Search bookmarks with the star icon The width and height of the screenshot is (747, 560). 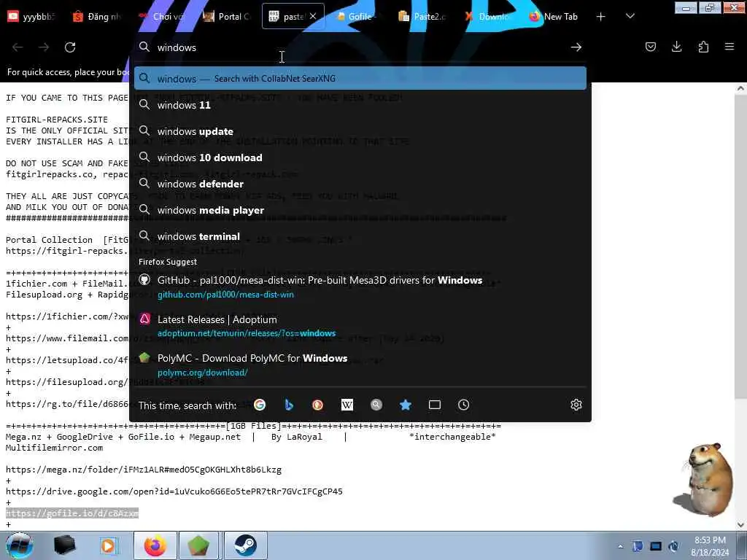click(406, 405)
